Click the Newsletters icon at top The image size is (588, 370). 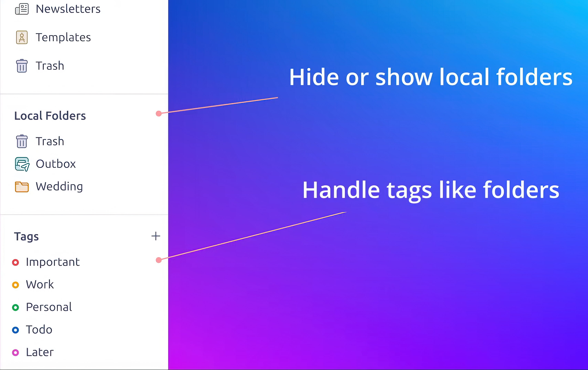[21, 8]
